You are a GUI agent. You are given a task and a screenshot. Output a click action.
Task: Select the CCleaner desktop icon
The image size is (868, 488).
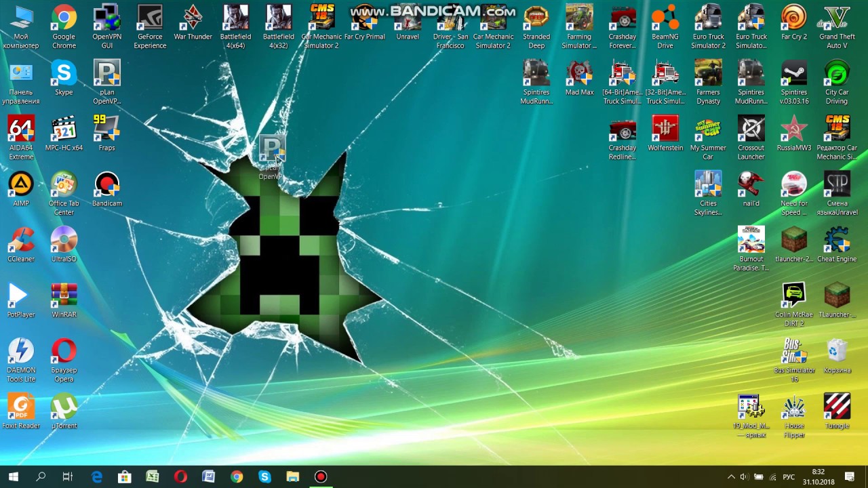click(21, 244)
